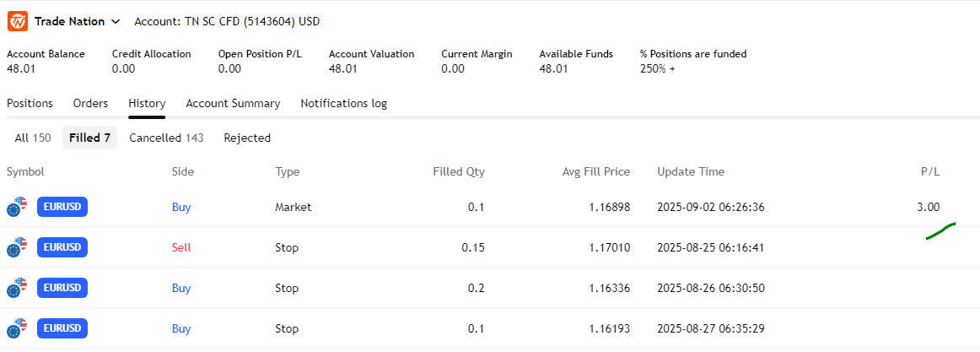
Task: Expand the Trade Nation broker dropdown
Action: point(116,21)
